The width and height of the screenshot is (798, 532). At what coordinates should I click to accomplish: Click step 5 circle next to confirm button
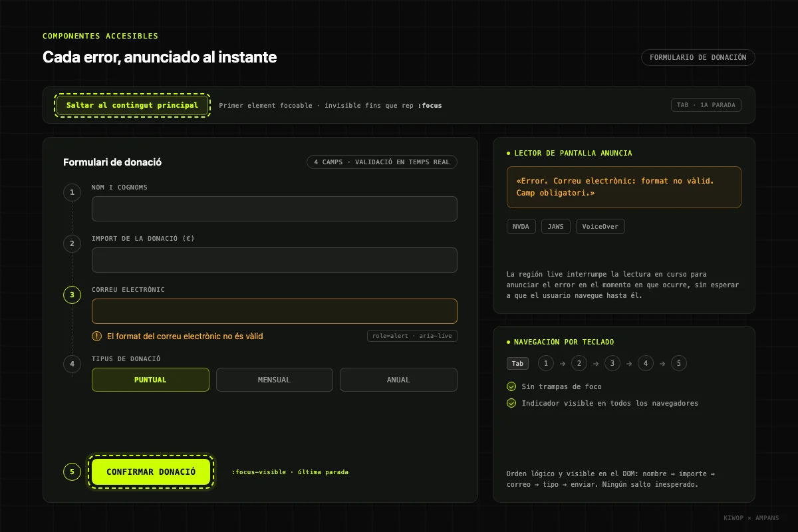click(72, 472)
